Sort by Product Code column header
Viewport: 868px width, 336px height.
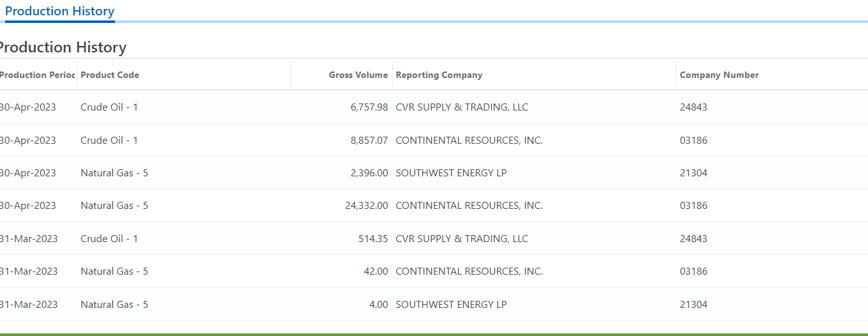point(110,75)
